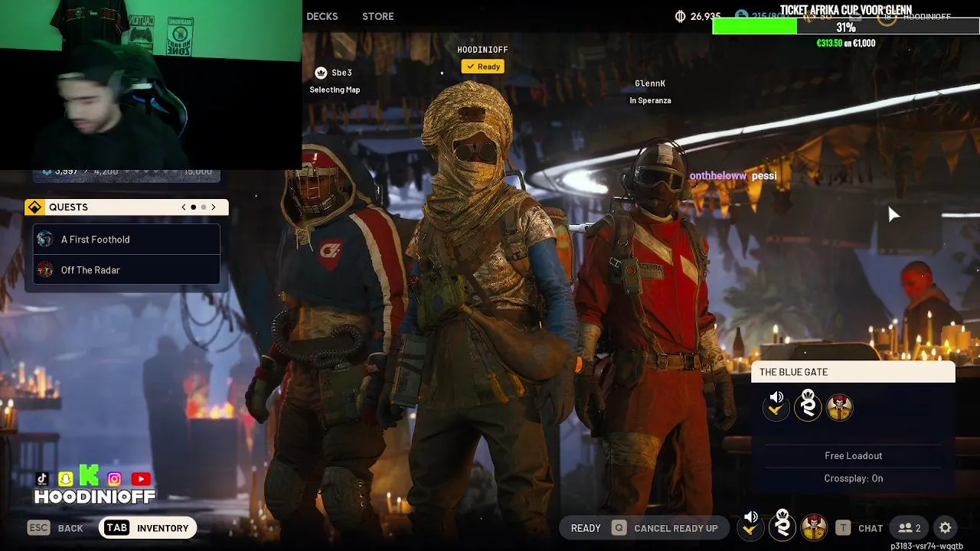Click the green Kick icon in stream overlay
This screenshot has width=980, height=551.
[x=89, y=475]
